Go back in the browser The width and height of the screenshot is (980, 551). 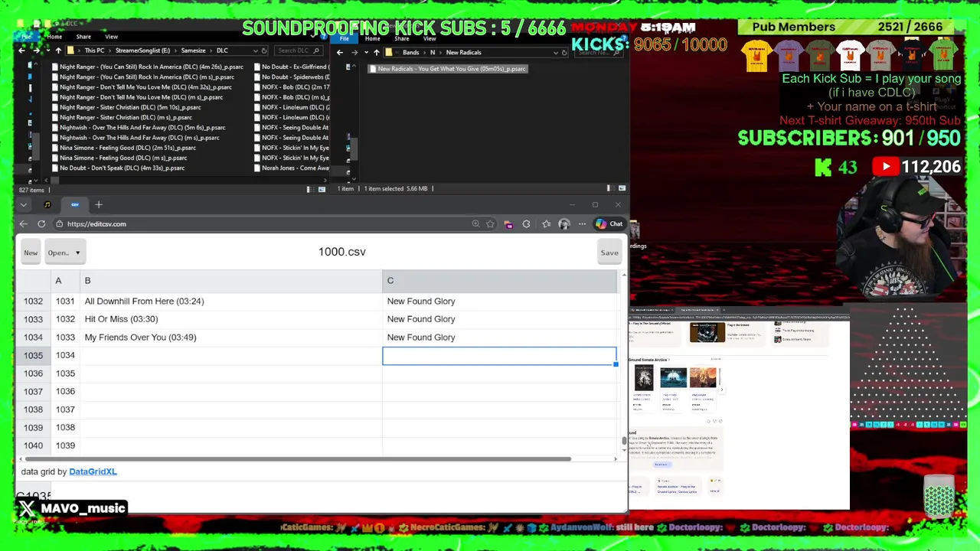24,224
